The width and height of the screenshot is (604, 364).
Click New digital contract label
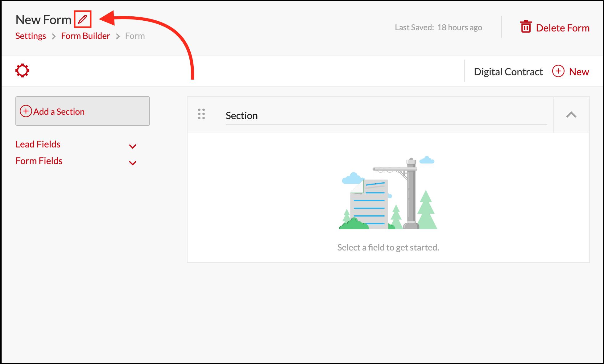click(579, 72)
